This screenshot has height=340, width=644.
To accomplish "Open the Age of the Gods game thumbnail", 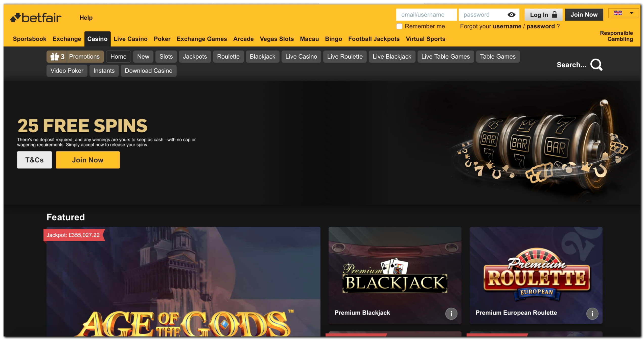I will click(x=183, y=282).
